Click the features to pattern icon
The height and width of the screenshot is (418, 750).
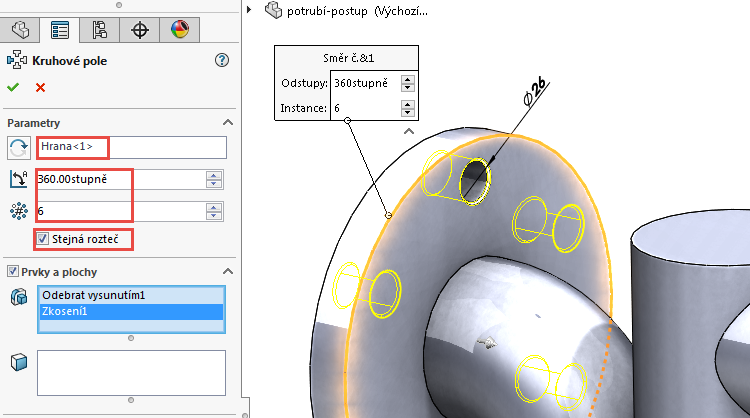point(19,297)
